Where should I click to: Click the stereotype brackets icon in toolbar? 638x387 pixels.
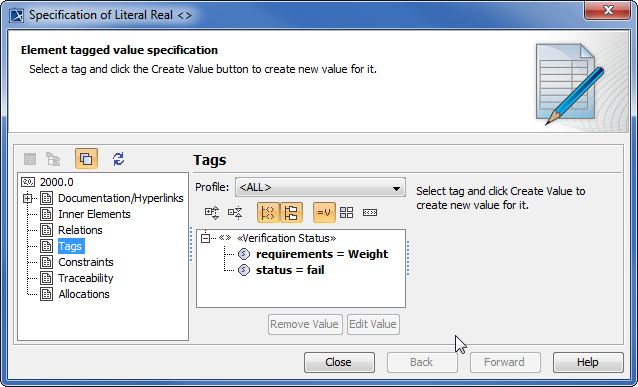(x=370, y=212)
